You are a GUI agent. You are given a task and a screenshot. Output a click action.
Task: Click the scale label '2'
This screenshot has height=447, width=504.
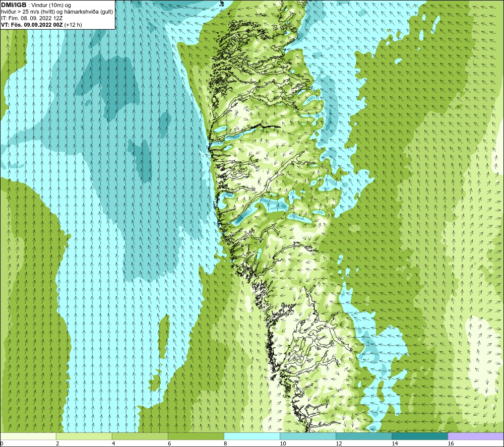(x=57, y=444)
